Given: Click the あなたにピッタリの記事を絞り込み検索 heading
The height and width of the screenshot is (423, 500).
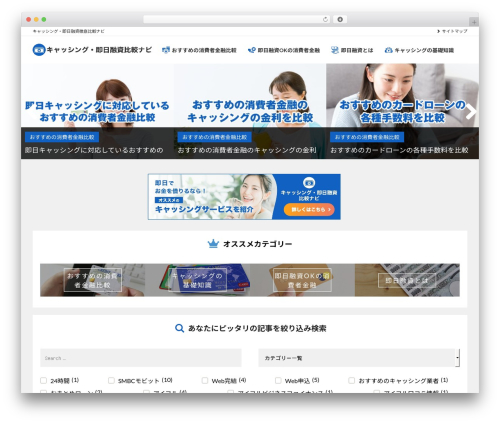Looking at the screenshot, I should click(x=257, y=328).
